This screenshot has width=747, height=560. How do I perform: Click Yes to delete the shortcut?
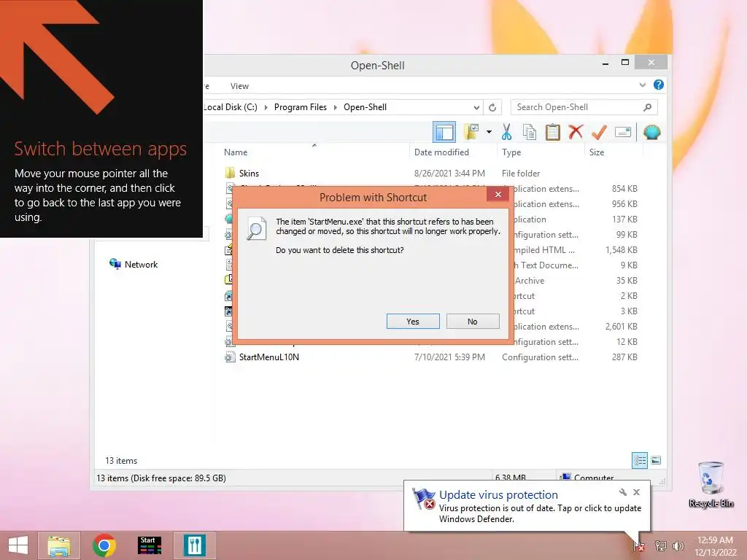point(413,322)
